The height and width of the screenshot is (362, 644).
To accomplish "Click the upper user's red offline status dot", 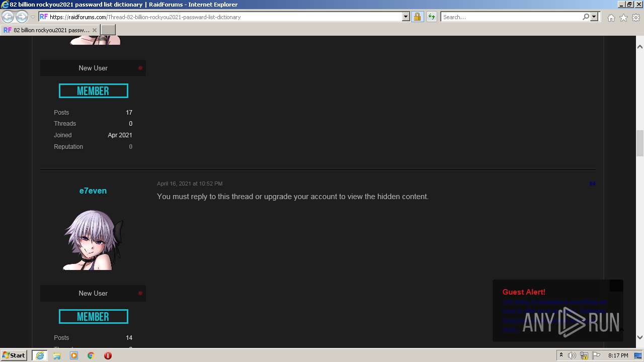I will pyautogui.click(x=140, y=68).
